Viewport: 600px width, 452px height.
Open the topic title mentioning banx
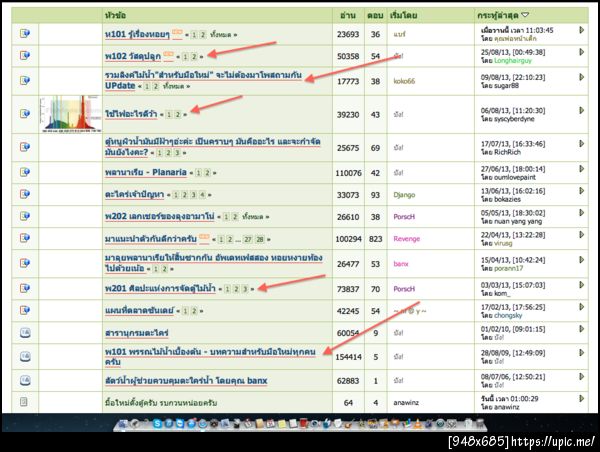pyautogui.click(x=186, y=380)
